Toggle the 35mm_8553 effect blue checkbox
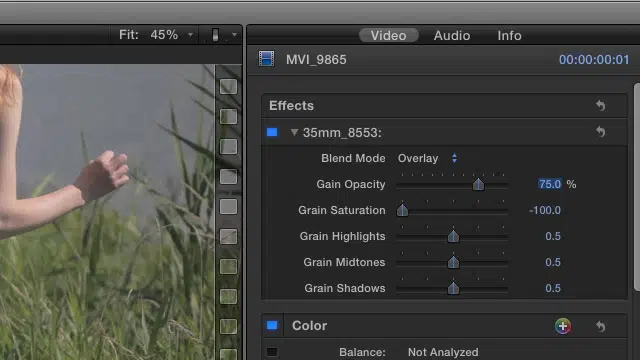Viewport: 640px width, 360px height. coord(272,132)
